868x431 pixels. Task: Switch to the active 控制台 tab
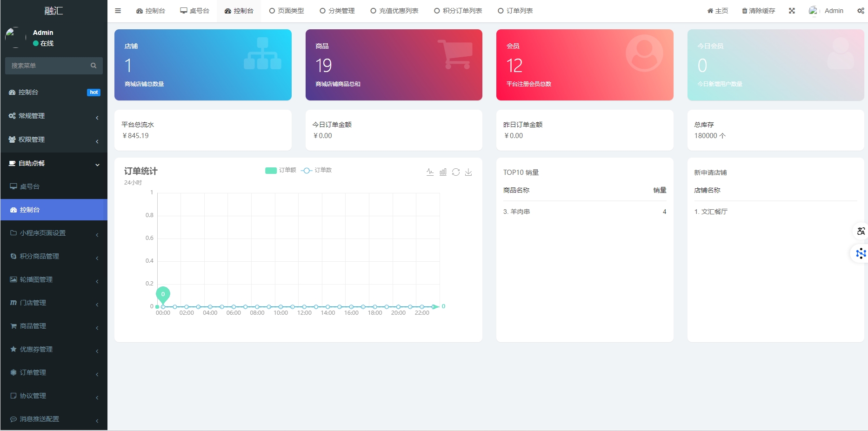tap(239, 11)
